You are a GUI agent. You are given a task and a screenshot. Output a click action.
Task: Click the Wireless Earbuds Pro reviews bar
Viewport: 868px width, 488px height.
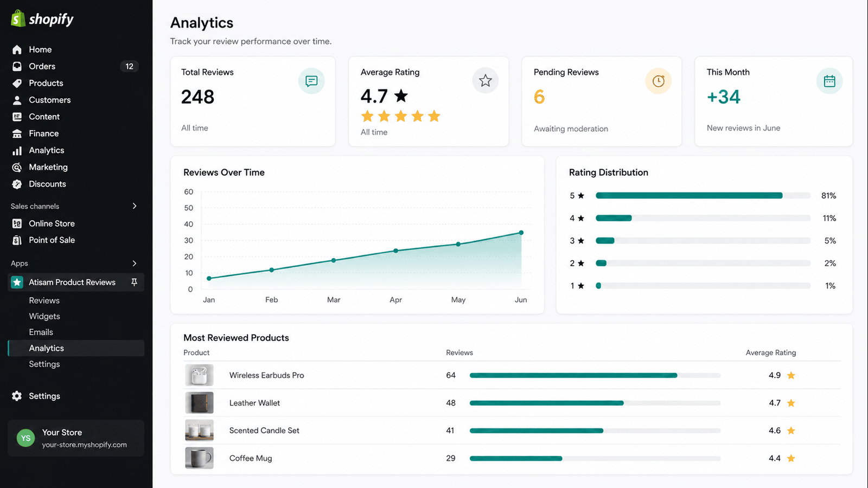tap(595, 375)
